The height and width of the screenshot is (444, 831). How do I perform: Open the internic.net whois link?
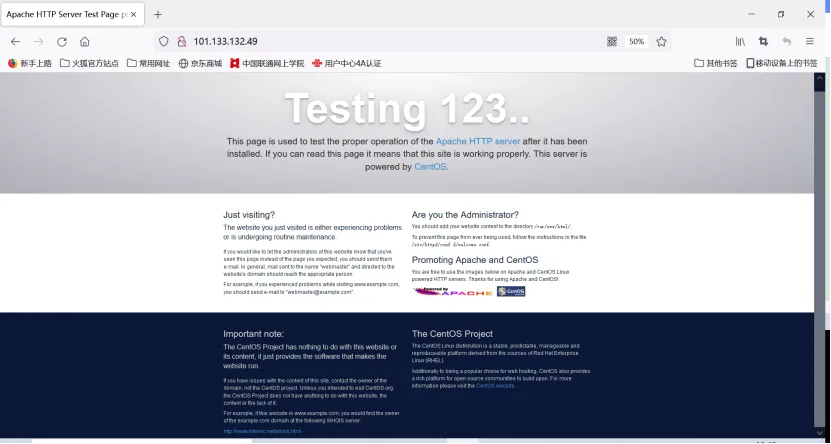coord(262,431)
